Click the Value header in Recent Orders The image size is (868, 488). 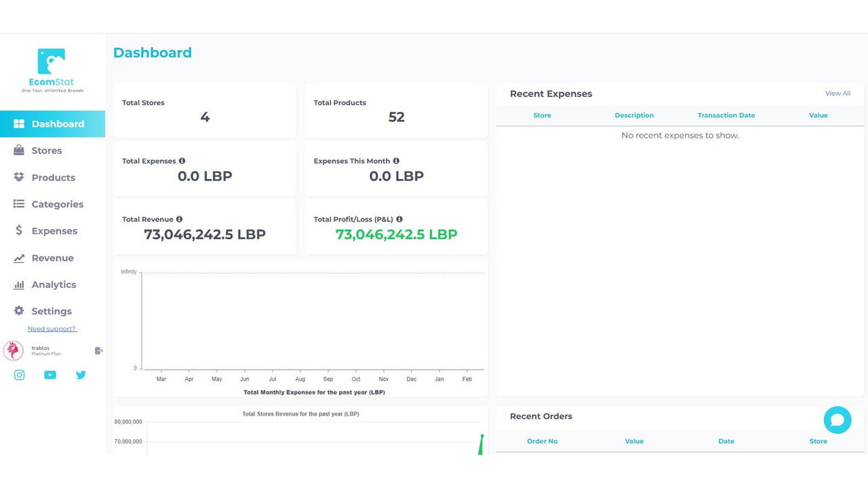click(x=634, y=441)
